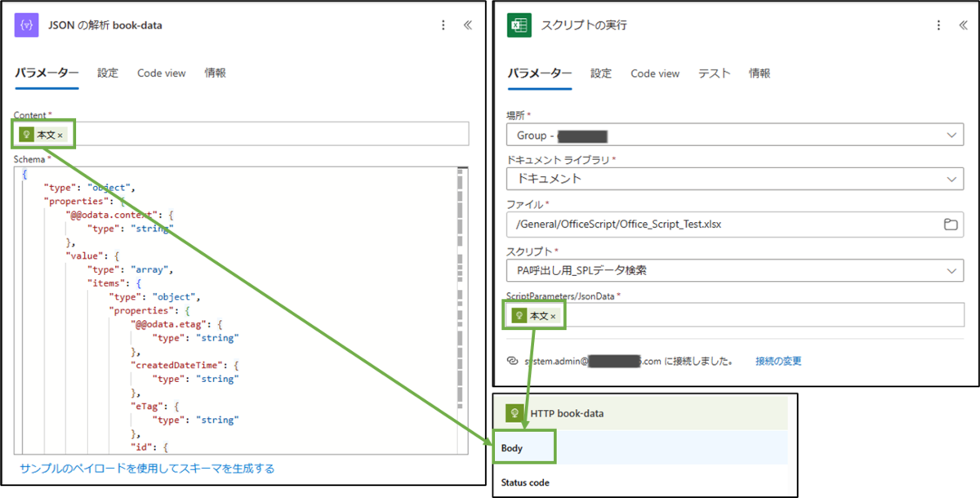Expand the 場所 Group dropdown

coord(735,135)
